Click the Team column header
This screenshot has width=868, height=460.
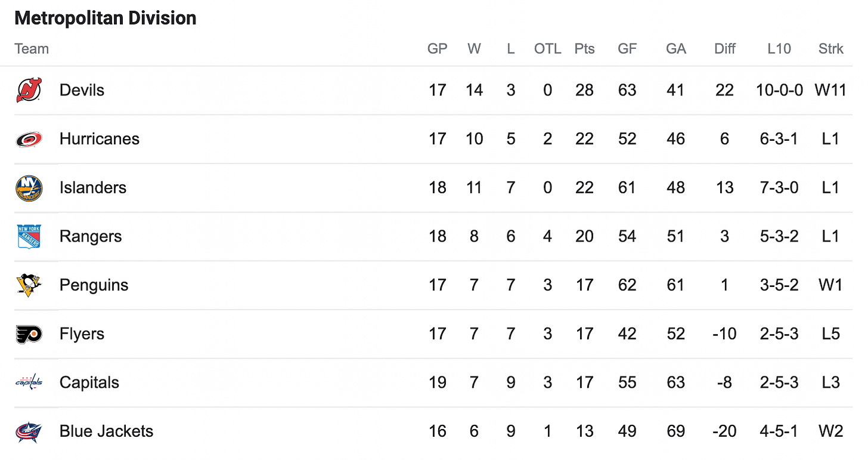32,49
